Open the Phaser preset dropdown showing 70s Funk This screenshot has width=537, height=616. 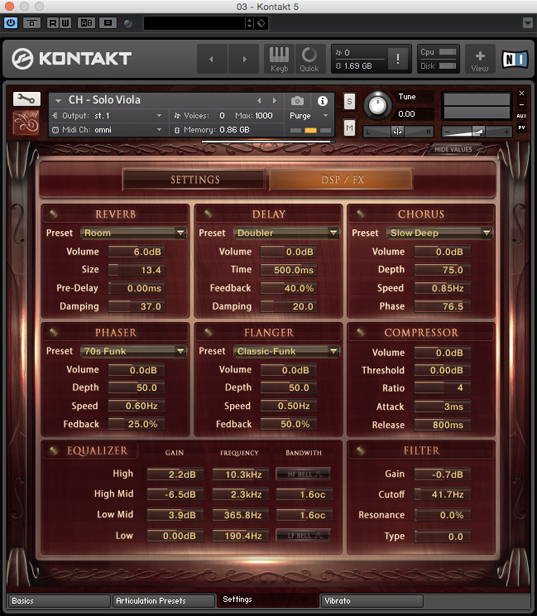(x=134, y=351)
